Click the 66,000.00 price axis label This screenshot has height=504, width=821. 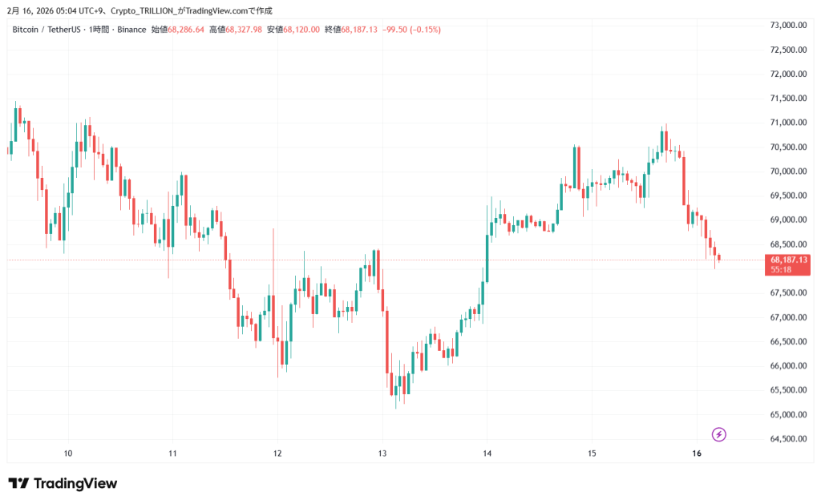[788, 366]
